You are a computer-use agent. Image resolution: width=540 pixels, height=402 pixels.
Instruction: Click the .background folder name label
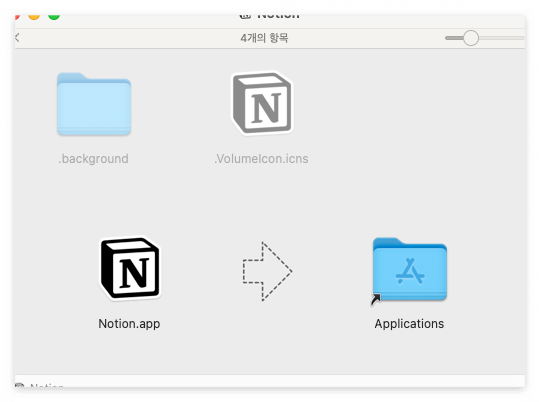(93, 159)
